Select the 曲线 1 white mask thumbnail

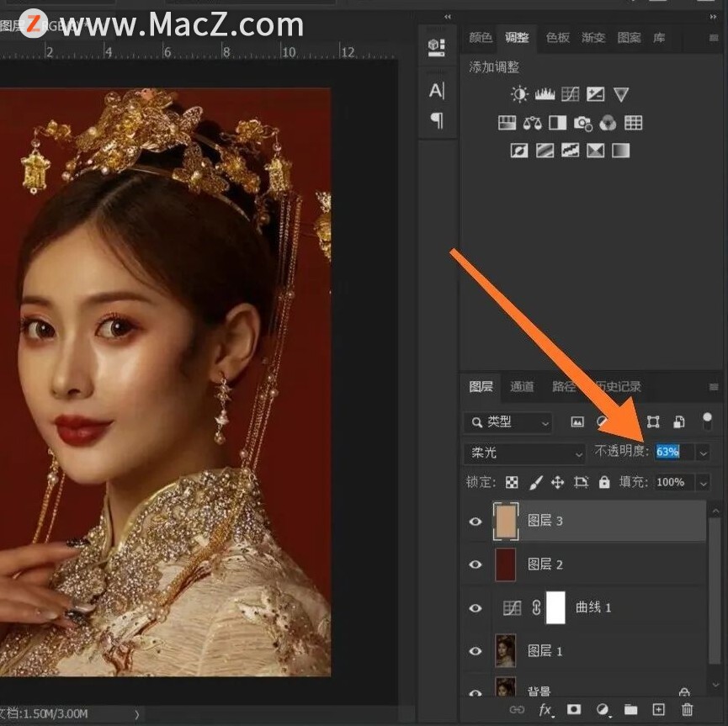click(x=555, y=607)
